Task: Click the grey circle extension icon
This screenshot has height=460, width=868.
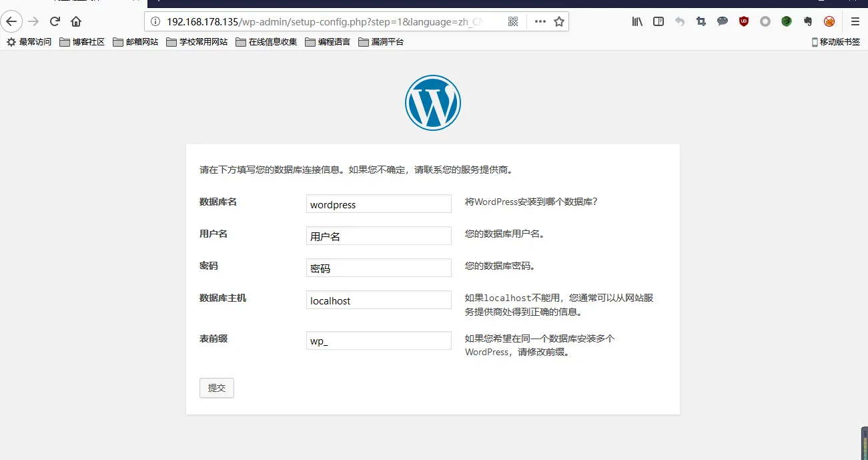Action: pyautogui.click(x=765, y=21)
